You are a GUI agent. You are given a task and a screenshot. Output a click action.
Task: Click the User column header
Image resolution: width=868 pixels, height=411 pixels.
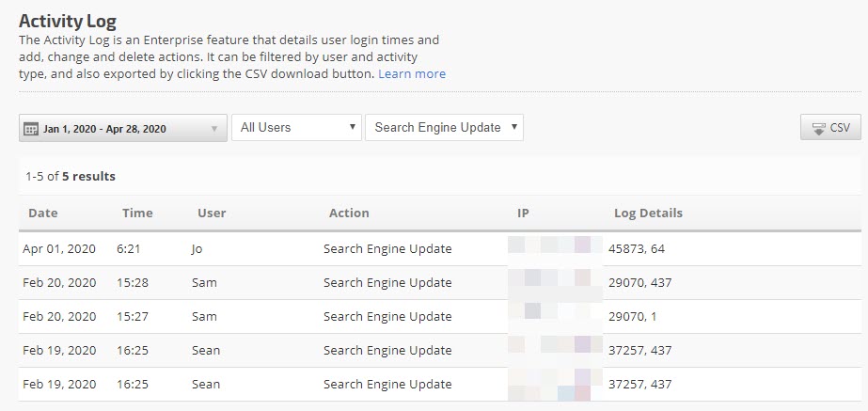tap(212, 213)
